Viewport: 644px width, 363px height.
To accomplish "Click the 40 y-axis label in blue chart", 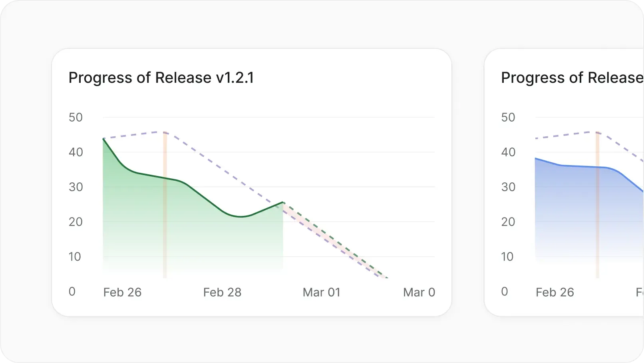I will (508, 152).
